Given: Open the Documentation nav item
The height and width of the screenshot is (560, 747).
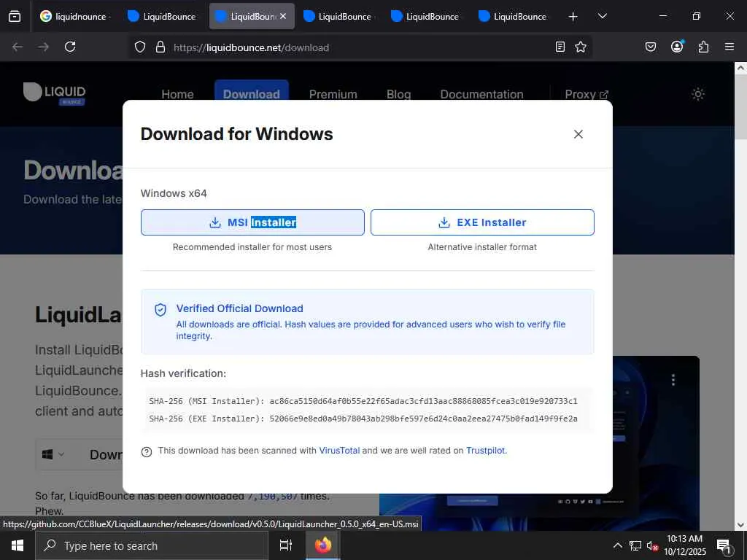Looking at the screenshot, I should coord(481,94).
